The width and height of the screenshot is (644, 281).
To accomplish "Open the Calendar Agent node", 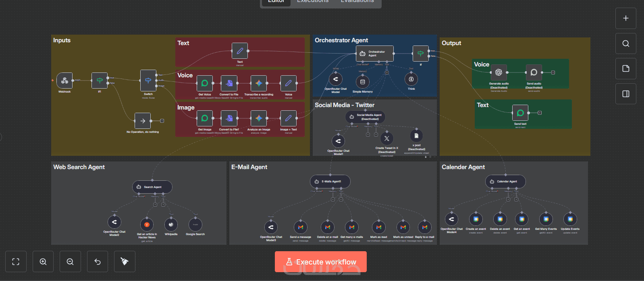I will (505, 182).
